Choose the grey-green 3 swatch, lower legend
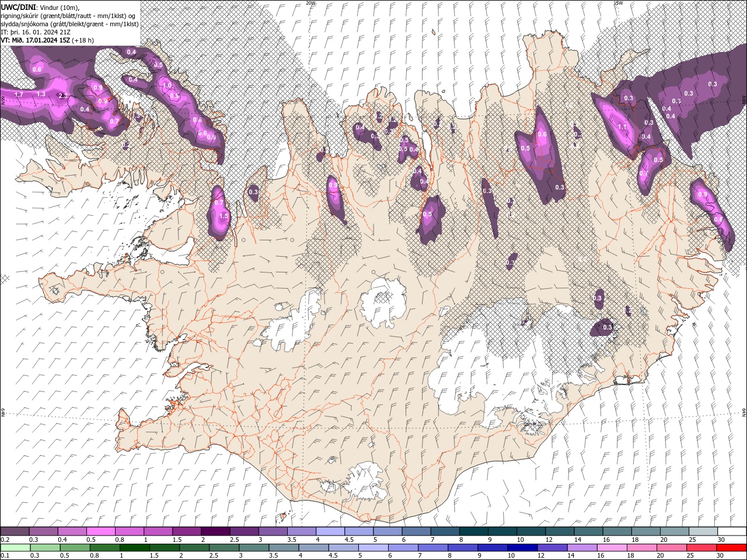747x560 pixels. pos(254,548)
